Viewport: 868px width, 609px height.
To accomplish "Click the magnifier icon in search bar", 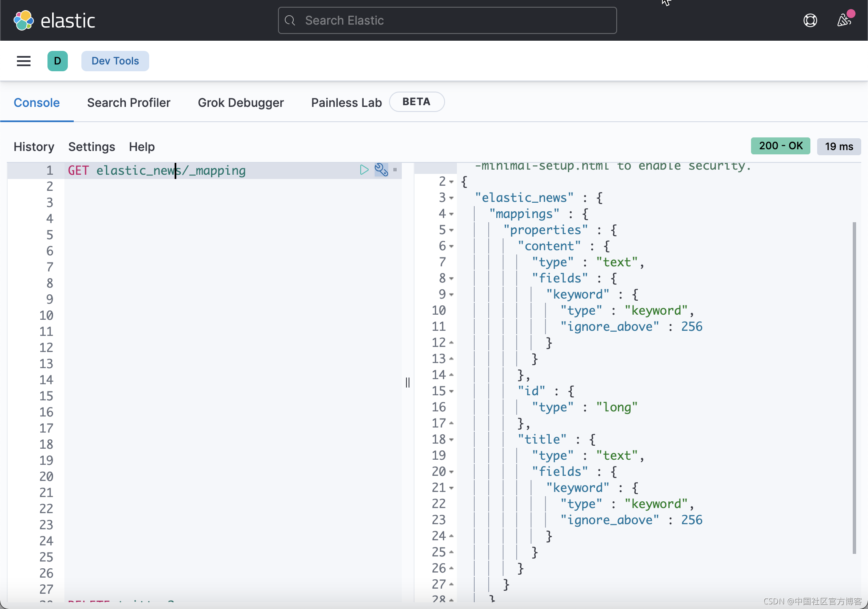I will [x=290, y=20].
